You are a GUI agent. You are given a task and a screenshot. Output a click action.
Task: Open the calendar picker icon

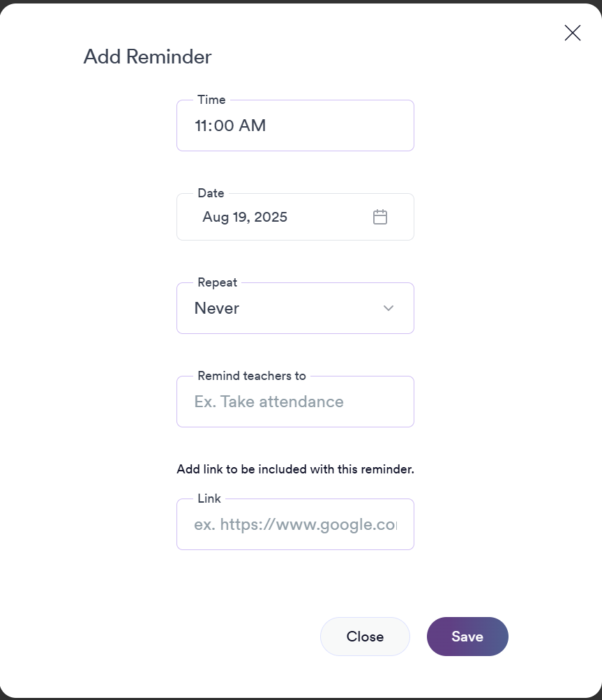pos(380,217)
